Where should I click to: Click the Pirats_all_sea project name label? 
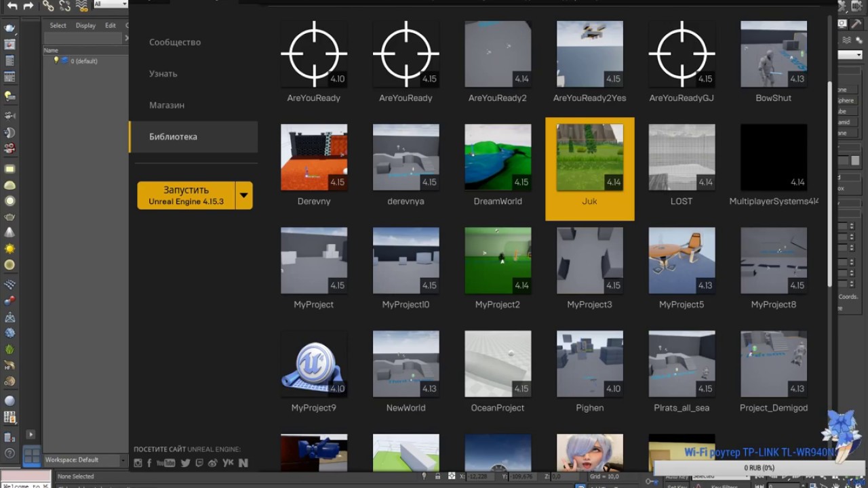point(682,408)
